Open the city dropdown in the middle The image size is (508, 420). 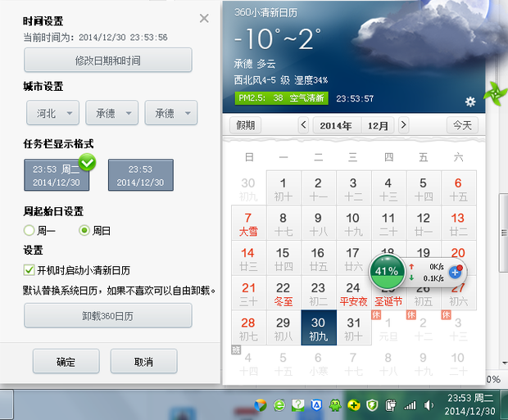pyautogui.click(x=111, y=113)
